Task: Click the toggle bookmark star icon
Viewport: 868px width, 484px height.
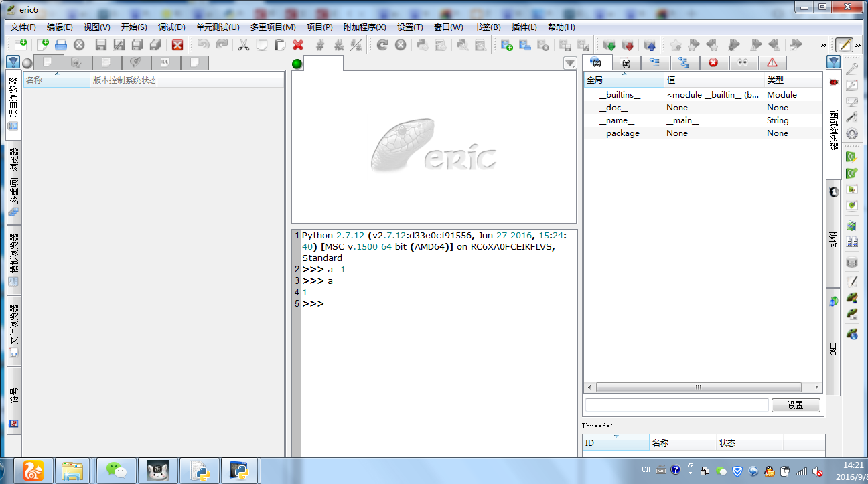Action: (x=675, y=44)
